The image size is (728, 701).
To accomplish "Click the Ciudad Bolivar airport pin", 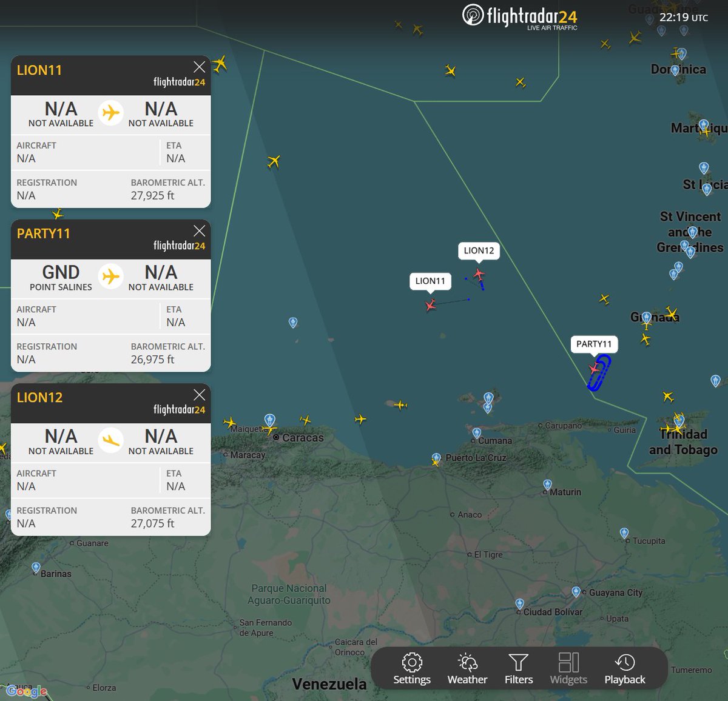I will [x=519, y=604].
